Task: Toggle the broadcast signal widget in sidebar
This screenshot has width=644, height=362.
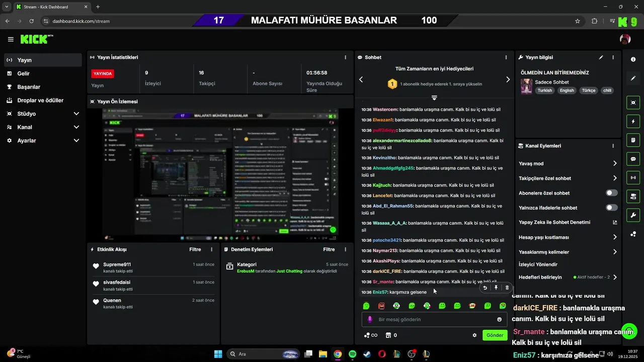Action: (633, 177)
